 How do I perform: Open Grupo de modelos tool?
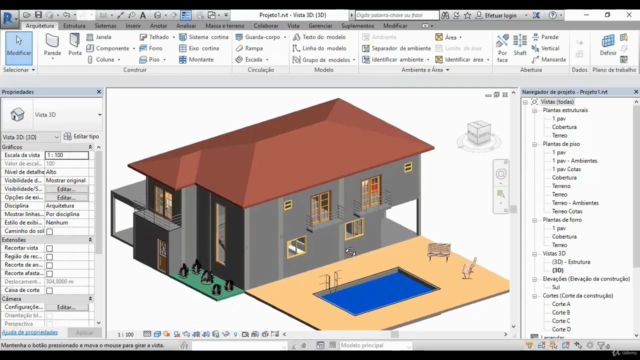322,60
